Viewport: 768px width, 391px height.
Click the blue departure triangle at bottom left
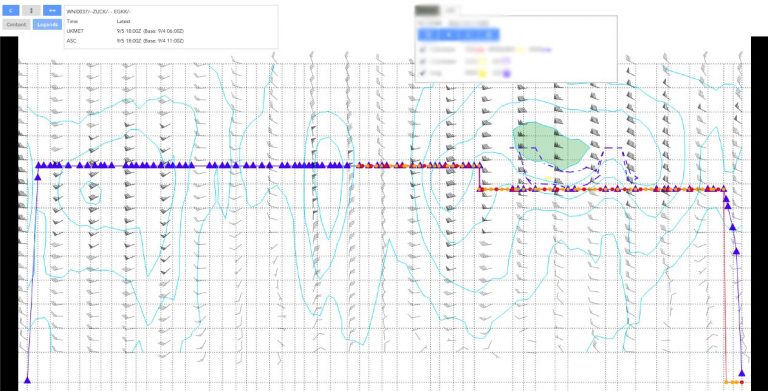[27, 380]
